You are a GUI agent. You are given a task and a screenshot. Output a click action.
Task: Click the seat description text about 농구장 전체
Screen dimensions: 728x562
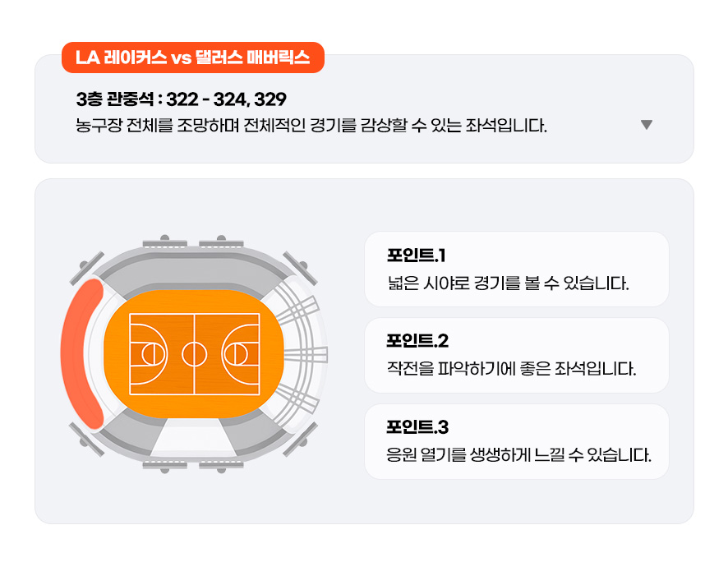[x=311, y=125]
